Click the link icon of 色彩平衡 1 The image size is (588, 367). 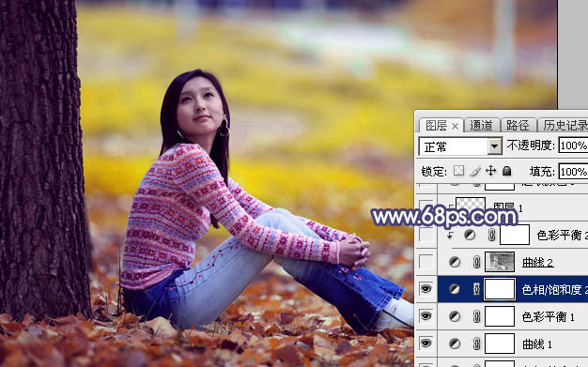(476, 316)
